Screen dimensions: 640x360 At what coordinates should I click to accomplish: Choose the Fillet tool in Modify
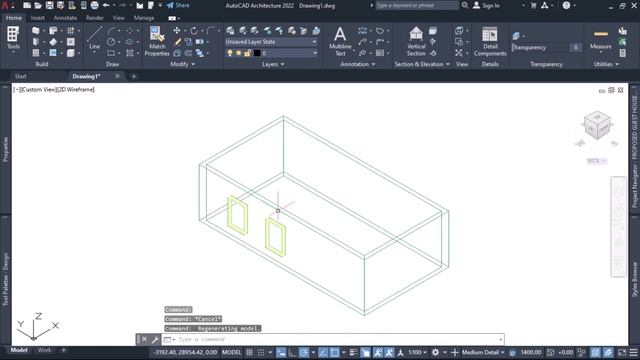click(x=211, y=31)
